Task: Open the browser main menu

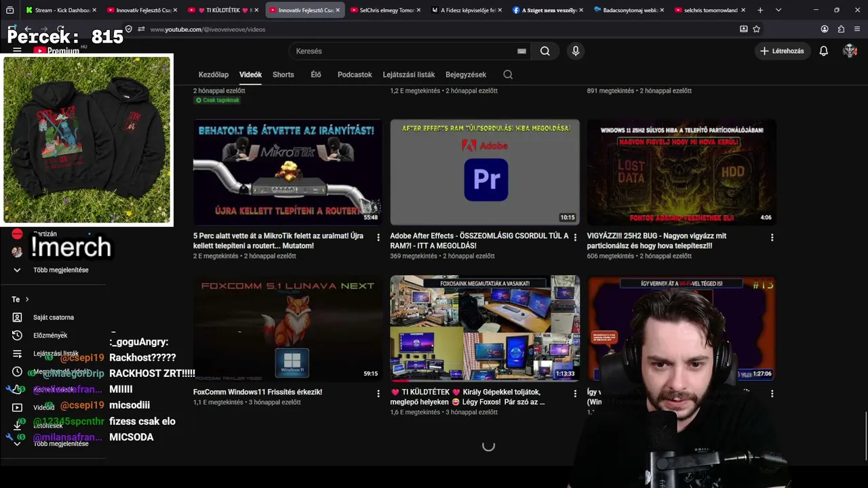Action: click(858, 29)
